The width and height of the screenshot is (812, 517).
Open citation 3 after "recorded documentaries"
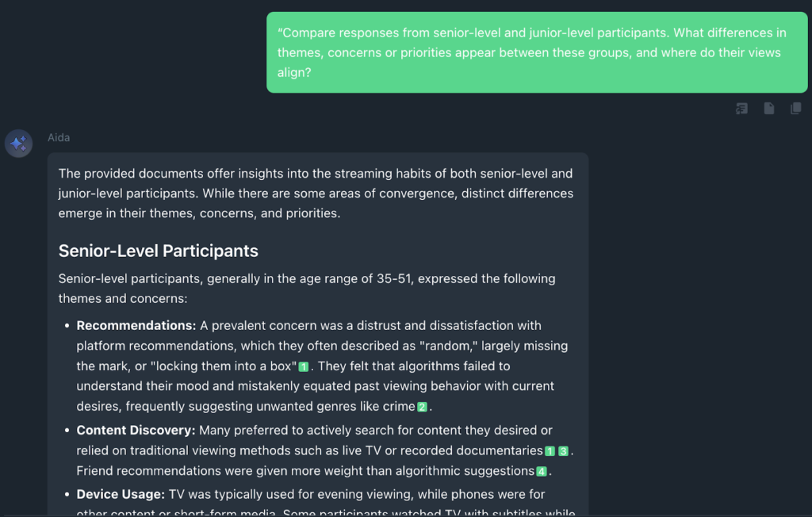563,451
